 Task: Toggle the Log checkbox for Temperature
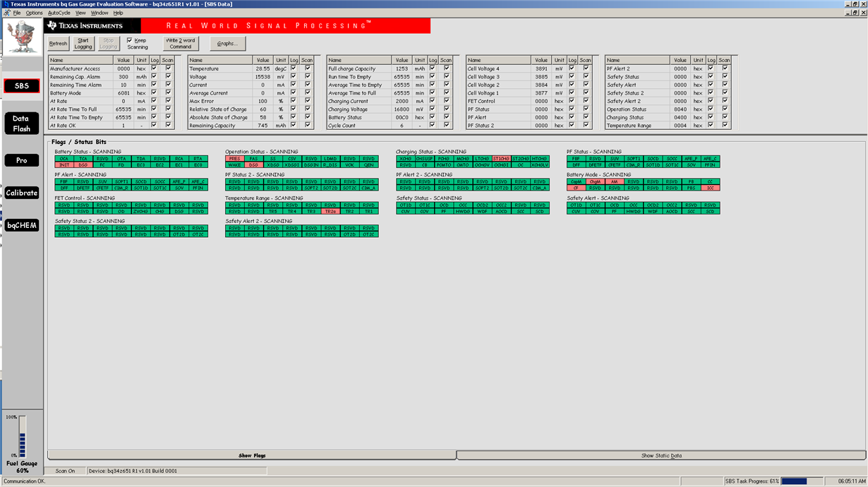(x=294, y=68)
